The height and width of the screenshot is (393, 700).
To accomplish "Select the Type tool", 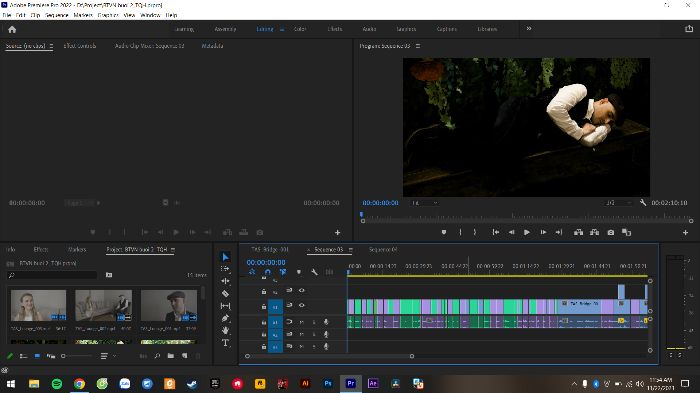I will tap(225, 343).
